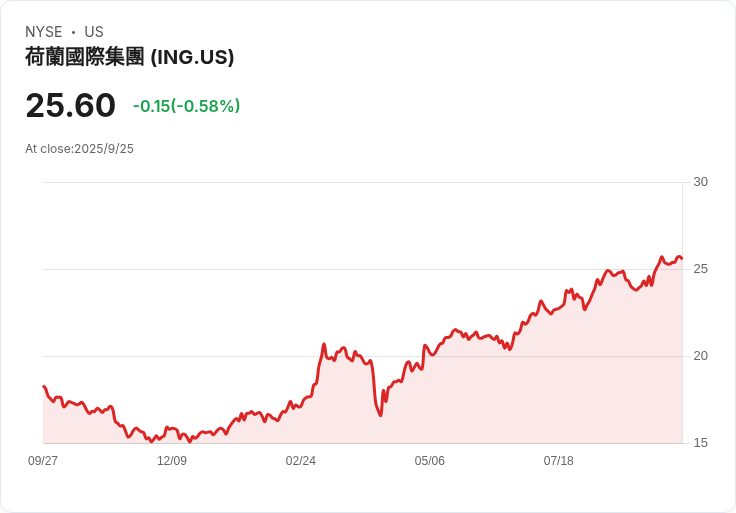Click the 20 value on the price axis
The height and width of the screenshot is (513, 736).
[x=700, y=356]
